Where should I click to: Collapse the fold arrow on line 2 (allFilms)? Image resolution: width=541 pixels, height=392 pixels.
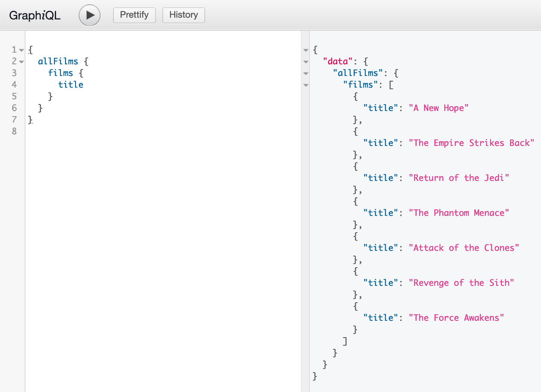[21, 62]
